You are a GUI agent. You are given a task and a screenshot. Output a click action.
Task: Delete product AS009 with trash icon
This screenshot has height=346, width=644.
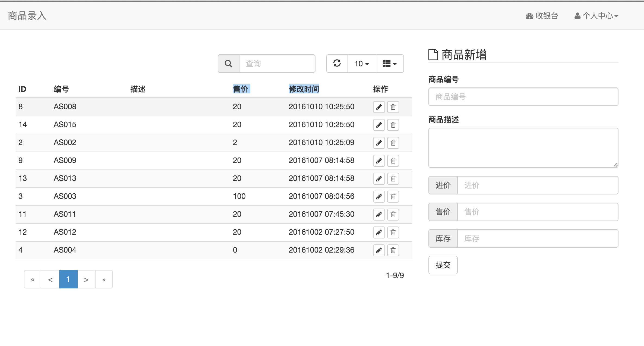tap(393, 161)
